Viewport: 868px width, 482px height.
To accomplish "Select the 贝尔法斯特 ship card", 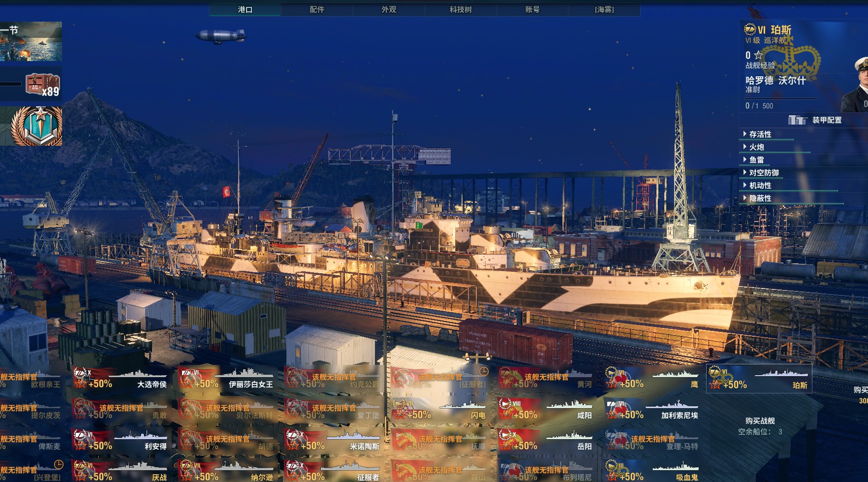I will click(x=226, y=409).
